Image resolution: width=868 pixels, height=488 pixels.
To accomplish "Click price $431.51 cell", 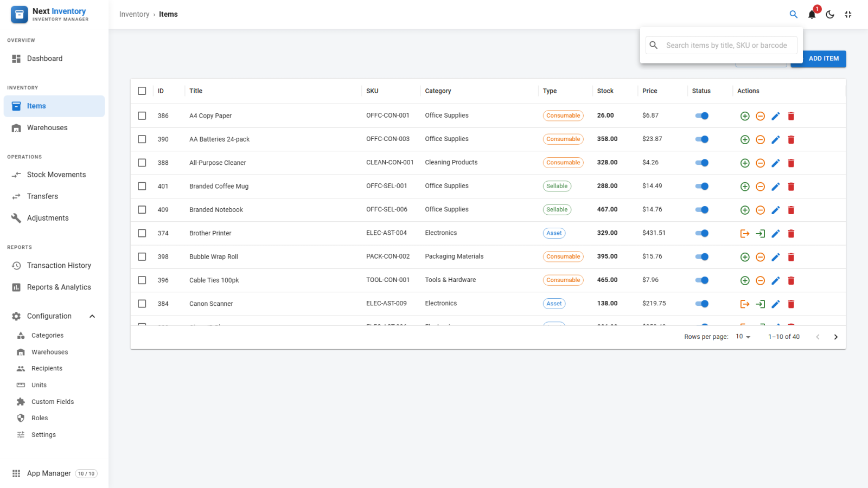I will 654,233.
